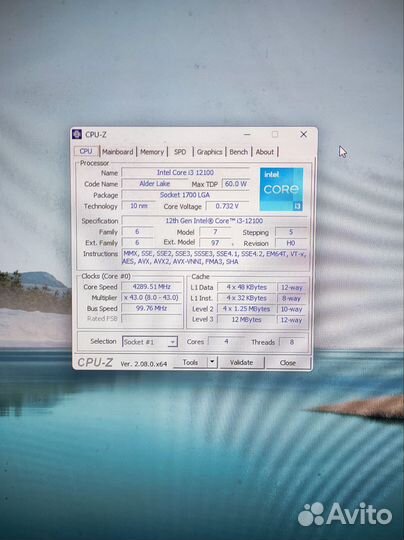The height and width of the screenshot is (540, 404).
Task: Click the Level 3 value 12 MBytes
Action: coord(247,320)
